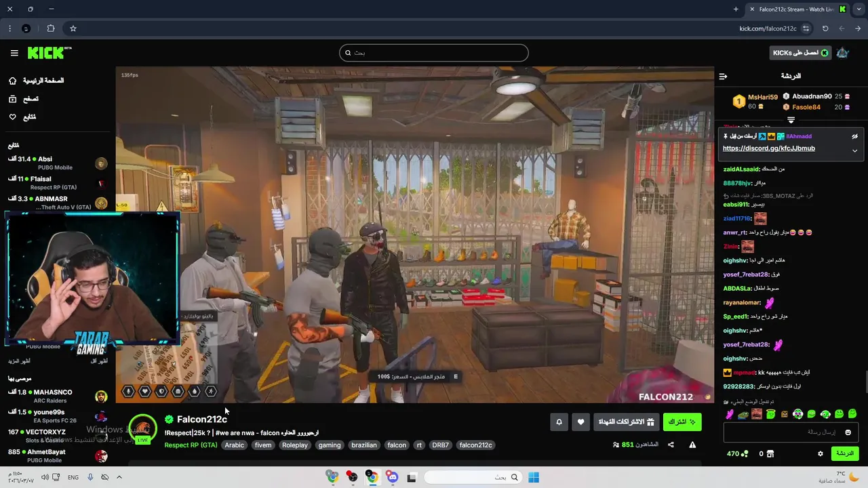Select the fivem tag
The image size is (868, 488).
263,445
